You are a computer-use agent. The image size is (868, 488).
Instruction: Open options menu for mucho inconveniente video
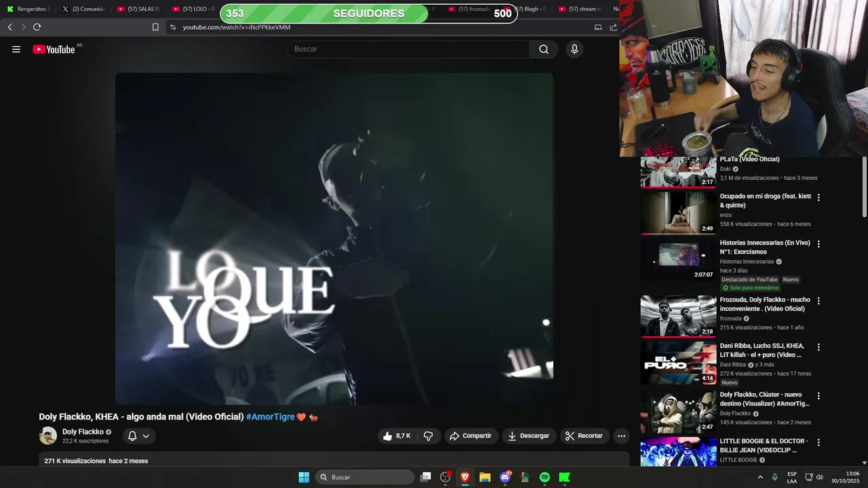pos(818,300)
